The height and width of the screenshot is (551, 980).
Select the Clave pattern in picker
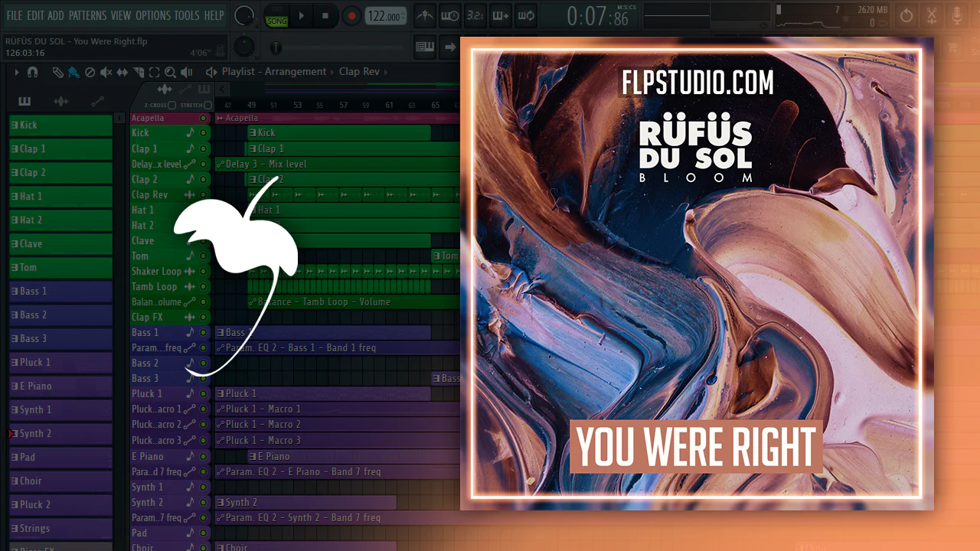point(60,243)
